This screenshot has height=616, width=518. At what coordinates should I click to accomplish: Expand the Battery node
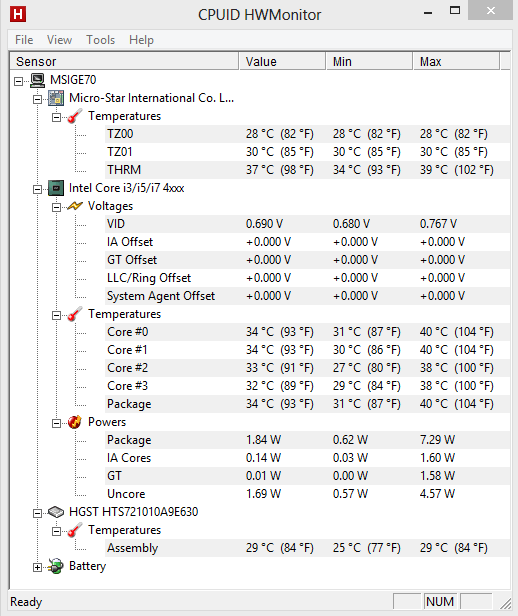pos(37,567)
